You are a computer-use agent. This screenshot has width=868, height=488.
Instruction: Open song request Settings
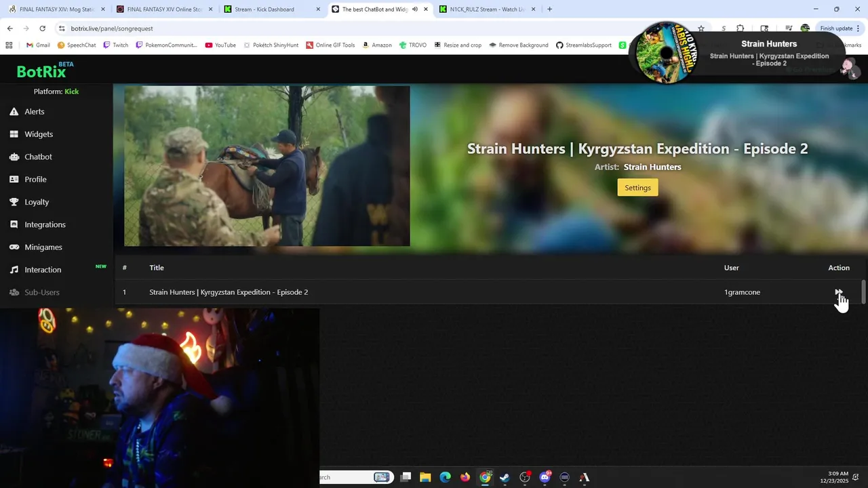pyautogui.click(x=637, y=188)
